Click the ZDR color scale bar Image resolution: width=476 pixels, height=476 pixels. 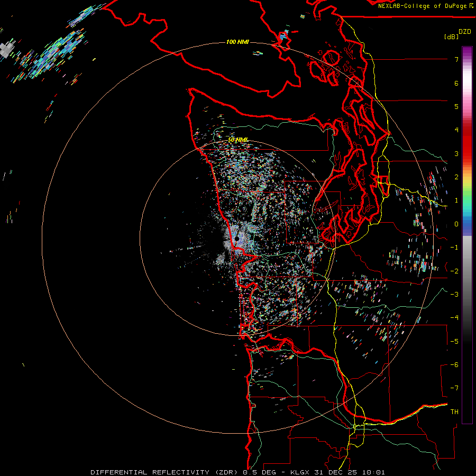(x=467, y=235)
